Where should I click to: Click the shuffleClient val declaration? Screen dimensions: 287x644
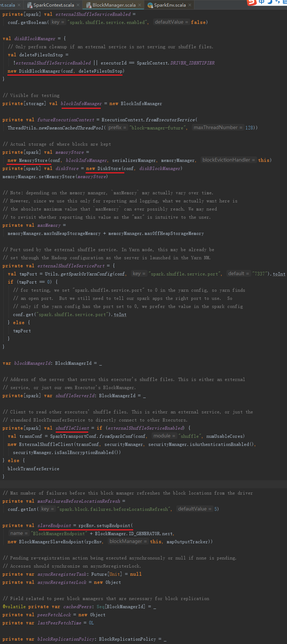(x=72, y=428)
